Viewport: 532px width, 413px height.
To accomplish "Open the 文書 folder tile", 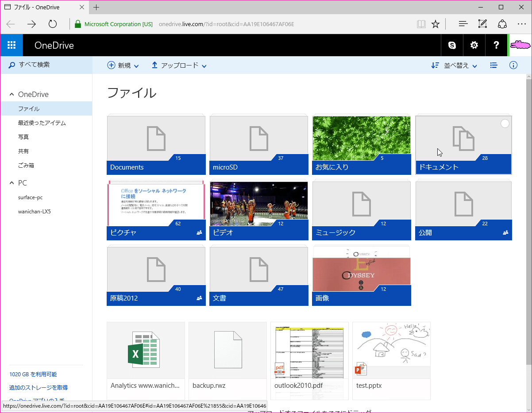I will coord(259,276).
